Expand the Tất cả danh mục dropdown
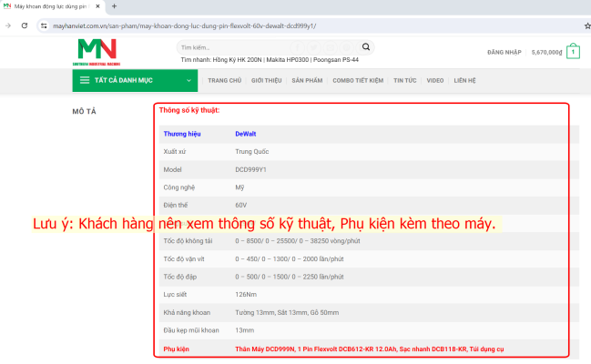 pyautogui.click(x=189, y=80)
